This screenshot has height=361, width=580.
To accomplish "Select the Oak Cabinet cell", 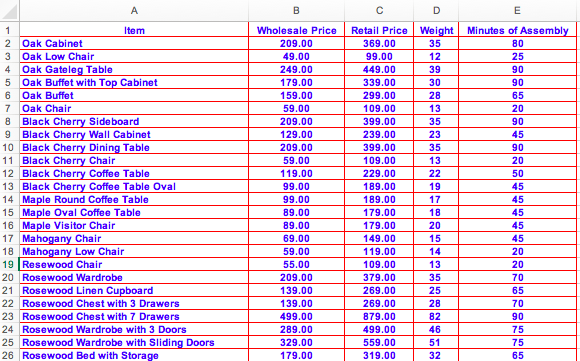I will tap(134, 43).
